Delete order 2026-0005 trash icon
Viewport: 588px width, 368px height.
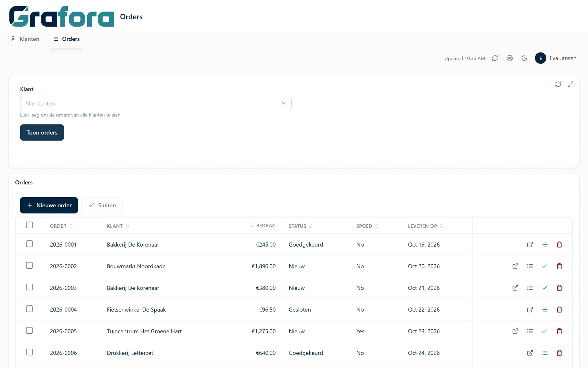click(559, 331)
